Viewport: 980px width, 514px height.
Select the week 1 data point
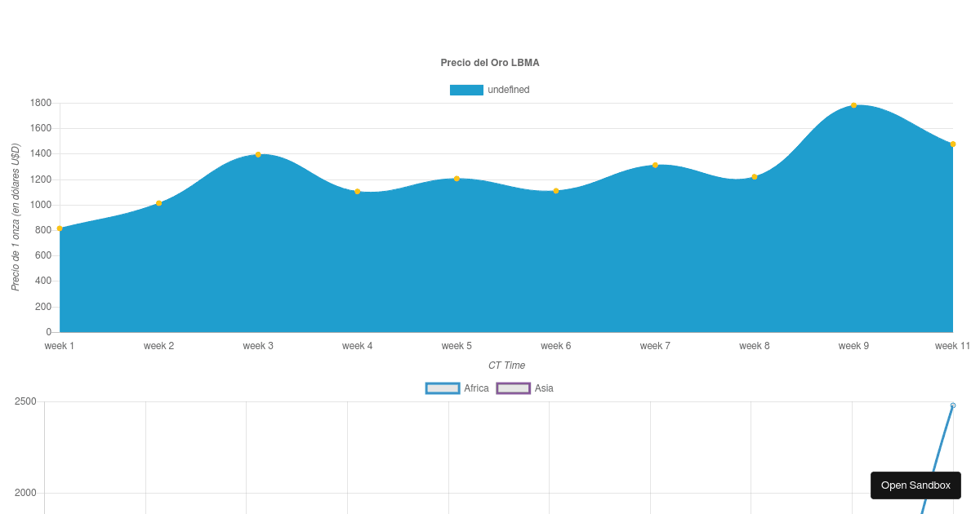click(x=59, y=229)
